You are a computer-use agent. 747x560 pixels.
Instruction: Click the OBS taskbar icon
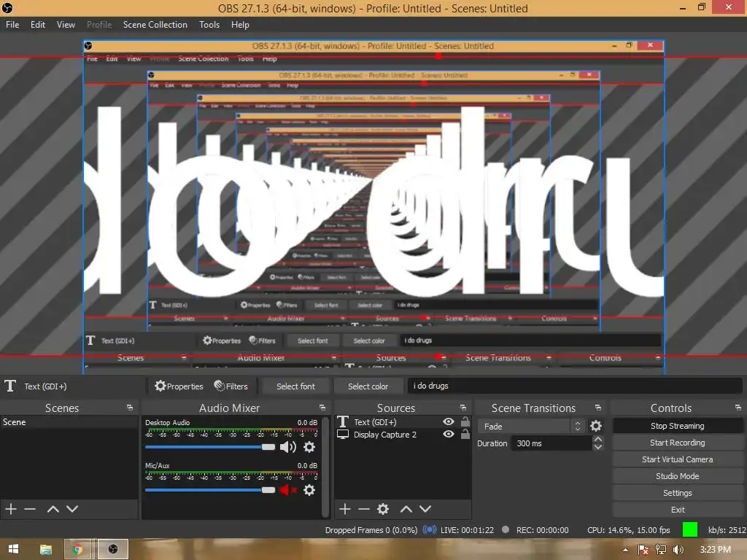click(113, 549)
